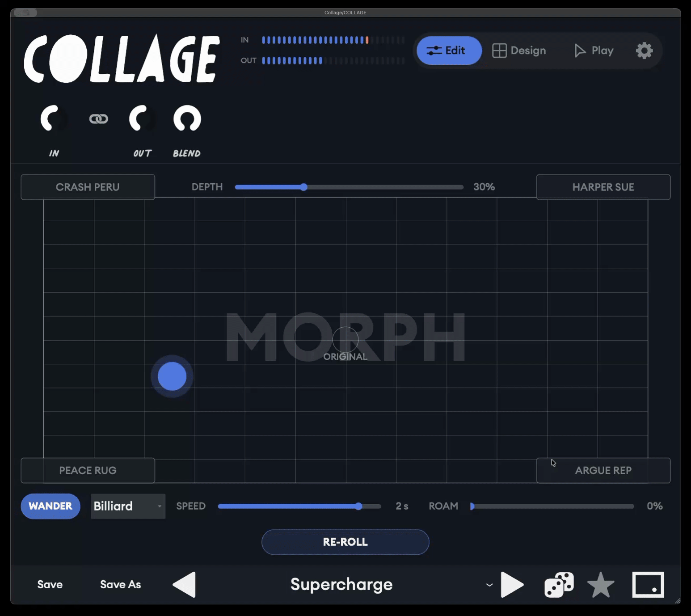Click the COLLAGE logo
Viewport: 691px width, 616px height.
click(x=122, y=59)
